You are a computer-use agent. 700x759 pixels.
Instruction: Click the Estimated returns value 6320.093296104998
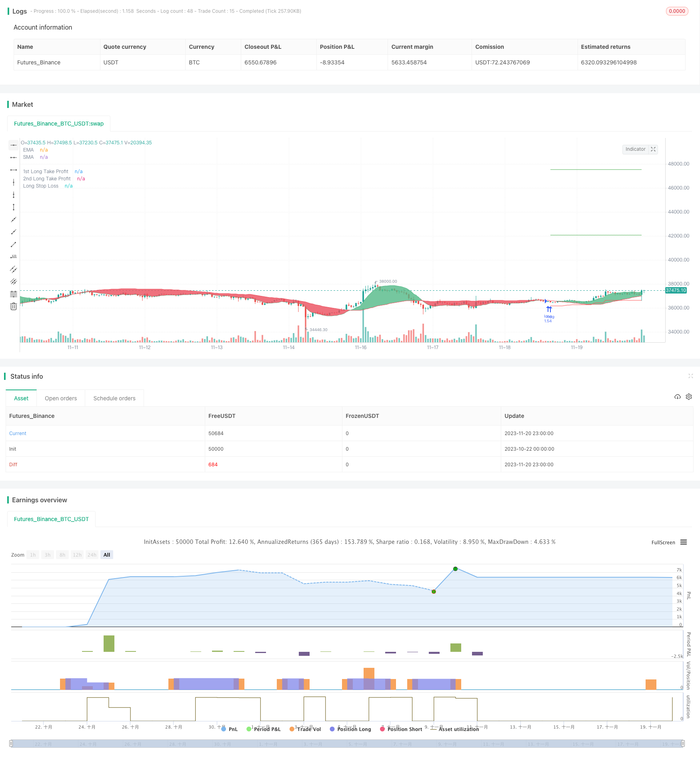(x=609, y=62)
